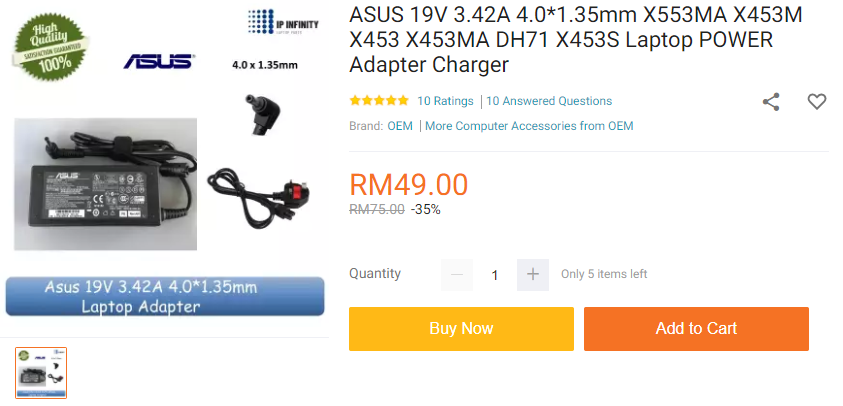Click the ASUS brand logo
Screen dimensions: 843x406
tap(159, 61)
